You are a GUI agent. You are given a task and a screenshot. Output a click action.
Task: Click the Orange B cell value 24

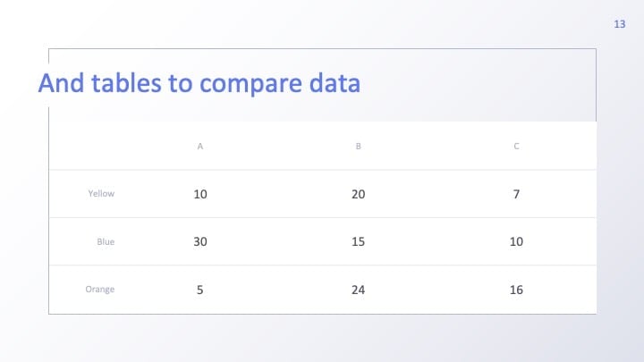tap(358, 290)
